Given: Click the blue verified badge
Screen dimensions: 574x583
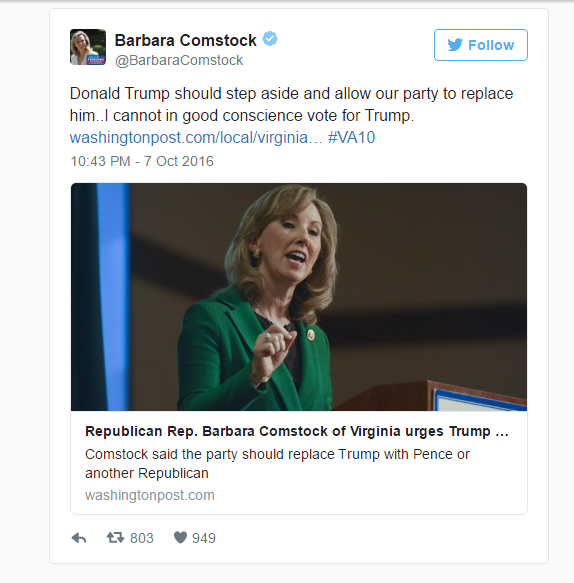Looking at the screenshot, I should point(270,39).
